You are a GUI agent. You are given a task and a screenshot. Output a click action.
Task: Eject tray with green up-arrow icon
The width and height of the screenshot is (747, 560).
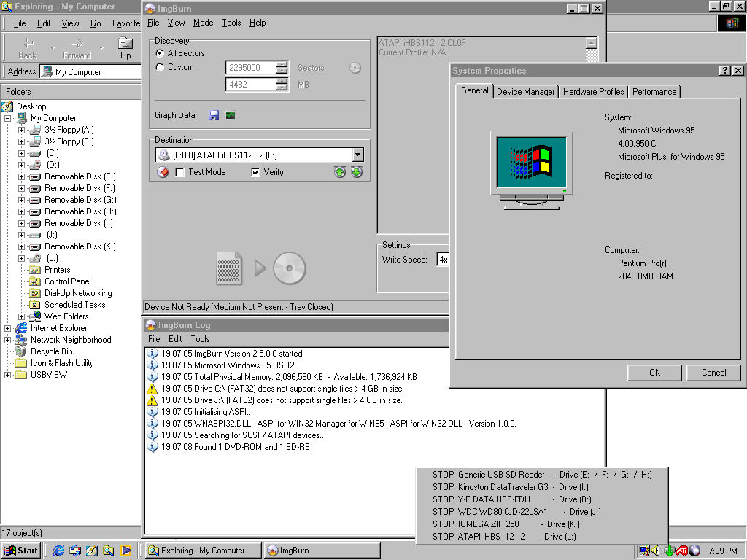click(340, 172)
